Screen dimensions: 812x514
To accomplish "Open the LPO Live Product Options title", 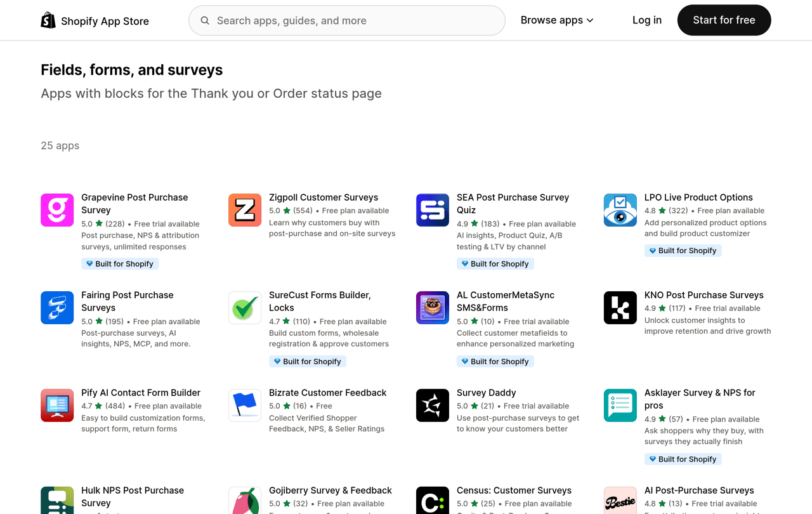I will pos(698,197).
